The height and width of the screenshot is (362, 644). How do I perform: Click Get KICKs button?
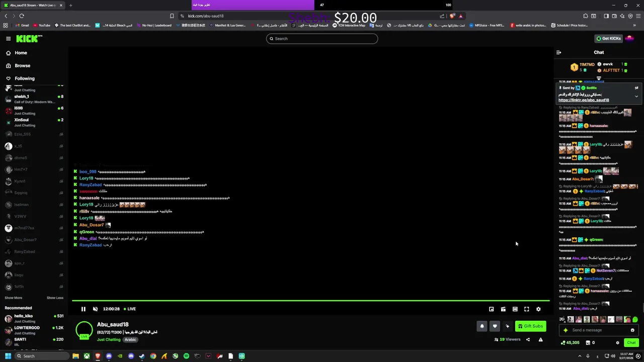pyautogui.click(x=609, y=39)
